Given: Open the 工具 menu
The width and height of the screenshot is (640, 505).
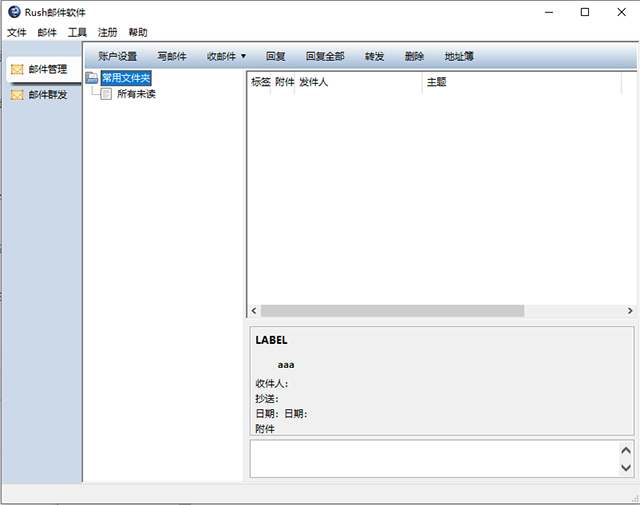Looking at the screenshot, I should [x=77, y=32].
